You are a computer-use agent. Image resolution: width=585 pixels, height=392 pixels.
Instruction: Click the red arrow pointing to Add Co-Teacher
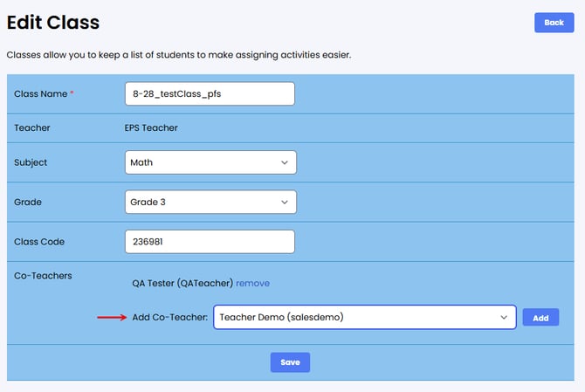point(111,318)
